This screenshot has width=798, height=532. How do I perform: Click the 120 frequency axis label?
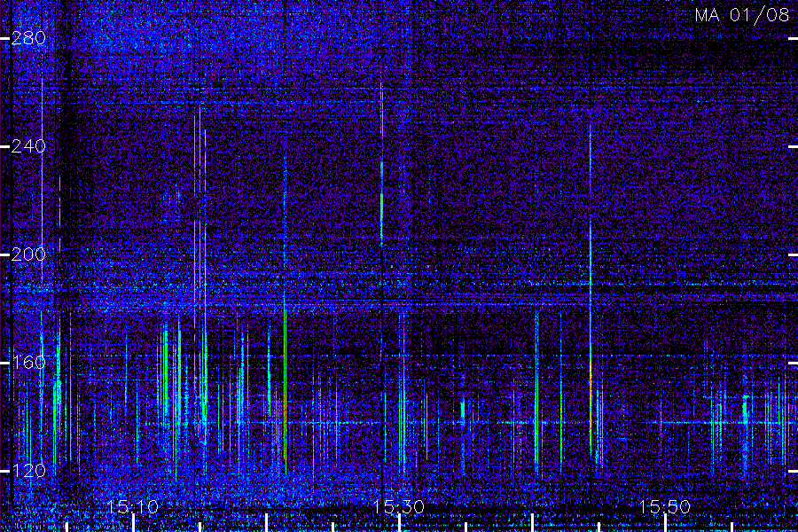(28, 471)
